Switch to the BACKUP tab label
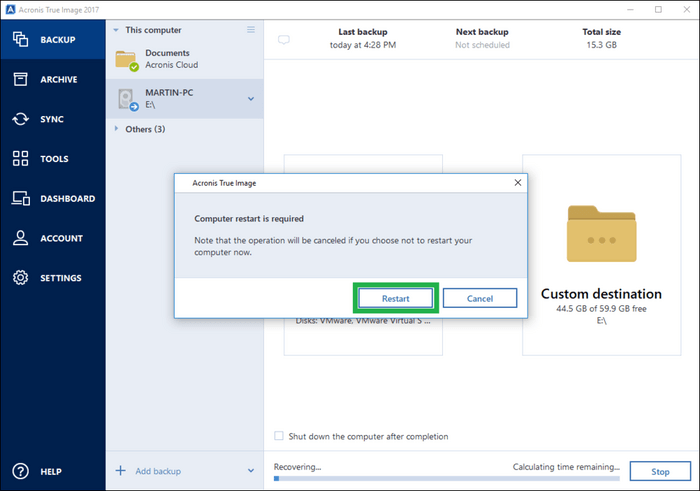Screen dimensions: 700x491 click(58, 40)
